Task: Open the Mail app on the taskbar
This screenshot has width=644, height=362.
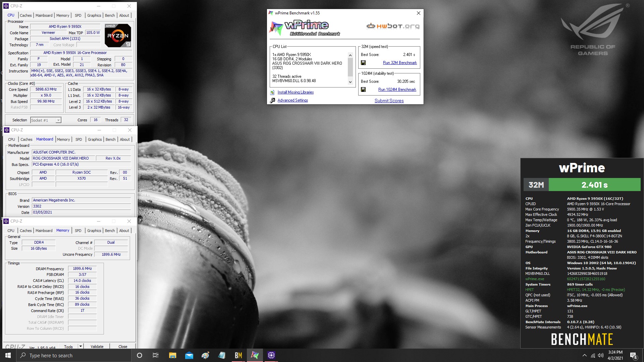Action: pyautogui.click(x=189, y=355)
